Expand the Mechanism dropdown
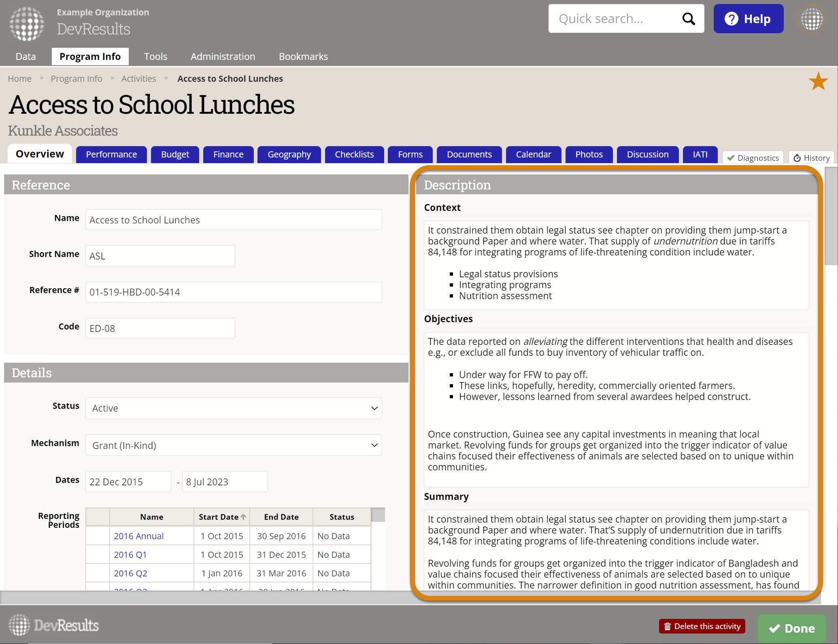This screenshot has height=644, width=838. [234, 445]
